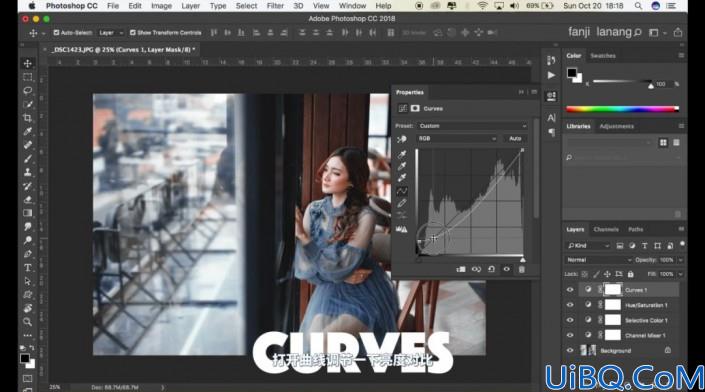Select the layer mask icon in Properties
The width and height of the screenshot is (705, 392).
[415, 108]
